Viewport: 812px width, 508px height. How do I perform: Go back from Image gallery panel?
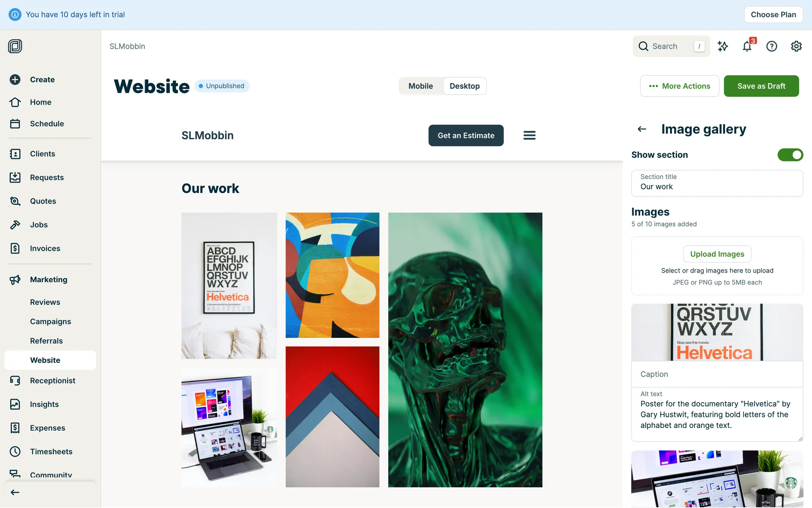[642, 129]
